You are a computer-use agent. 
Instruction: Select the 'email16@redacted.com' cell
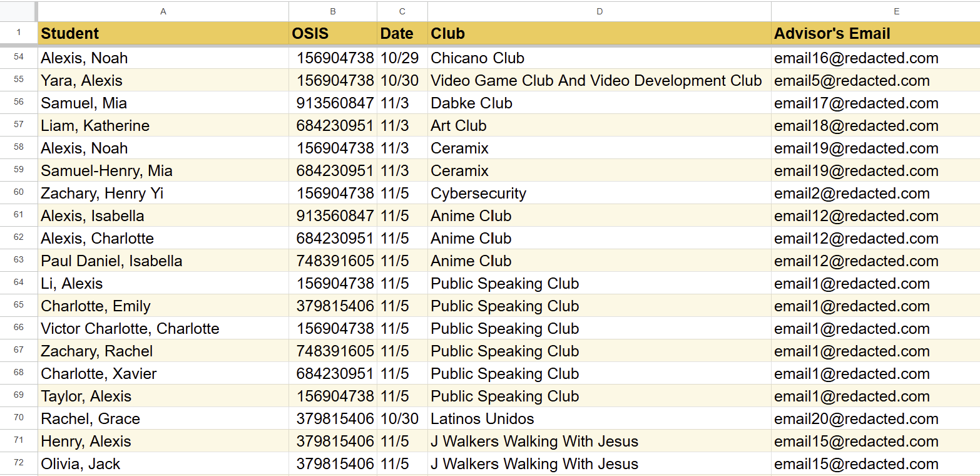875,58
